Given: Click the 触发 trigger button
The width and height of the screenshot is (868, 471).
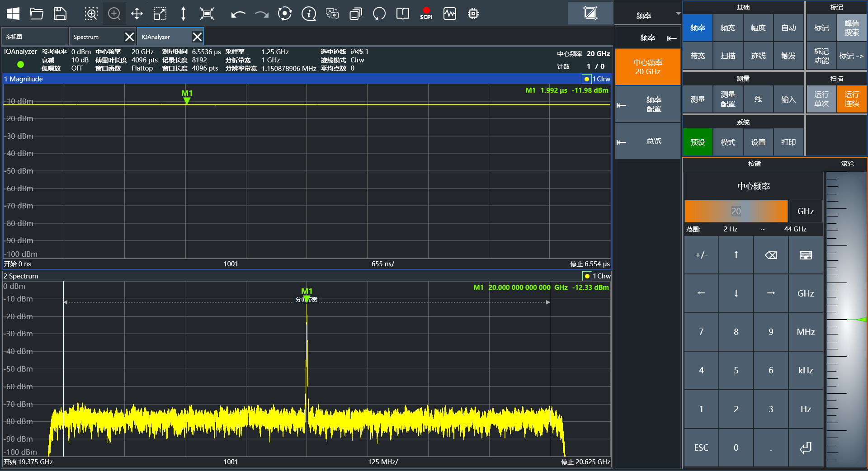Looking at the screenshot, I should (788, 56).
